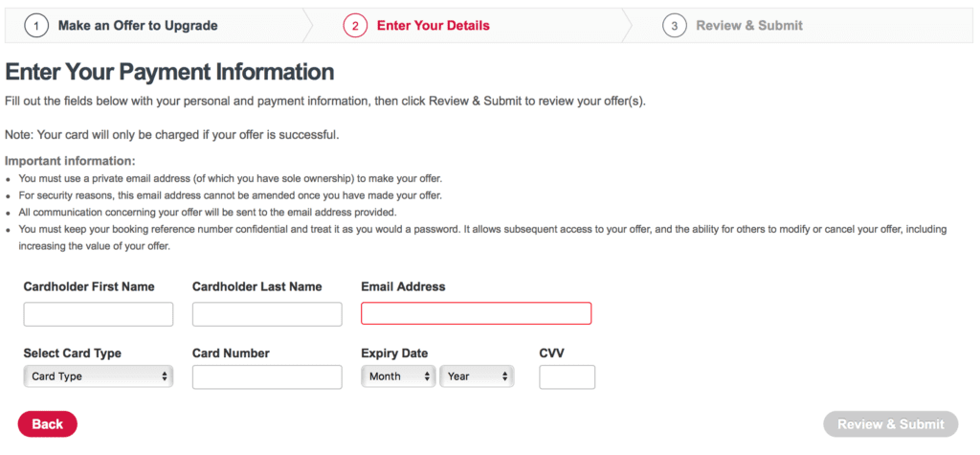Image resolution: width=980 pixels, height=455 pixels.
Task: Click the Card Number text field
Action: [267, 376]
